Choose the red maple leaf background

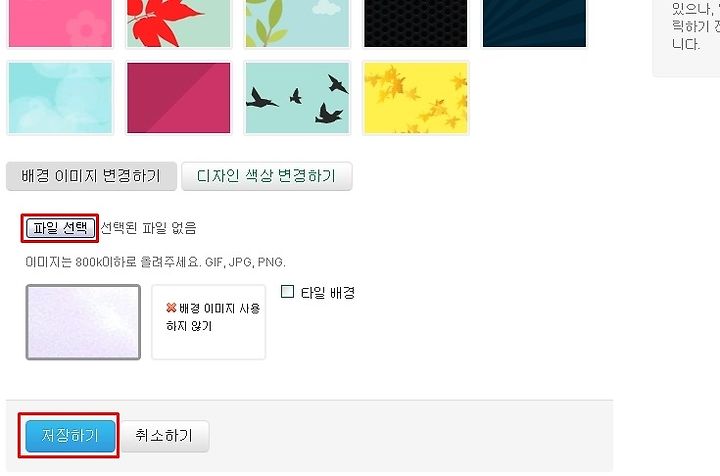(x=179, y=23)
